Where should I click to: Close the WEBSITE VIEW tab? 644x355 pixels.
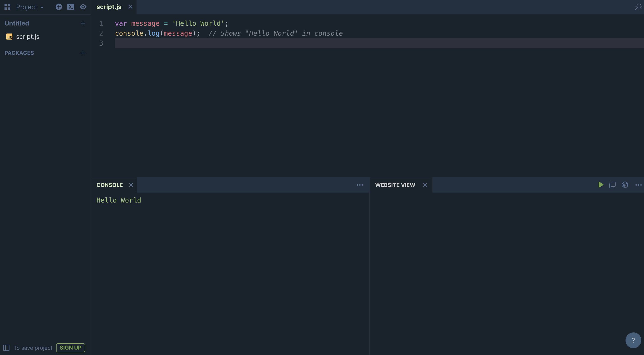coord(425,185)
